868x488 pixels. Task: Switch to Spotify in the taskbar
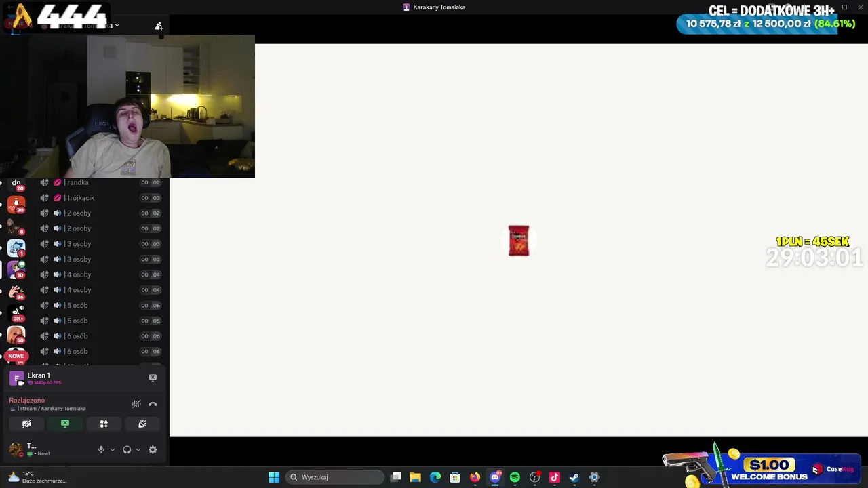[x=515, y=477]
